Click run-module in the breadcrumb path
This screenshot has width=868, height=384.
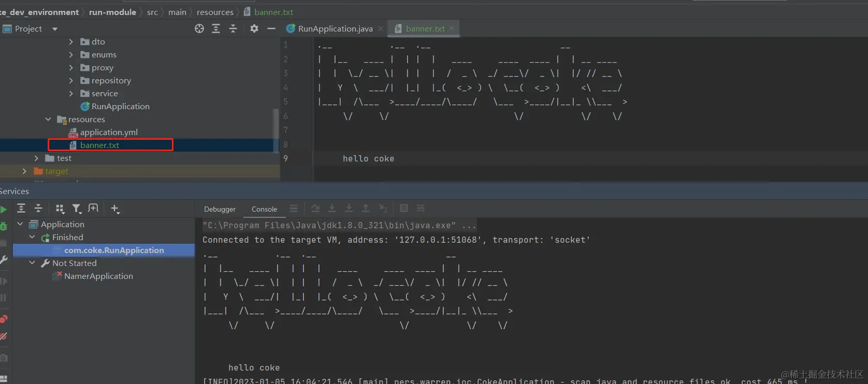click(x=112, y=12)
